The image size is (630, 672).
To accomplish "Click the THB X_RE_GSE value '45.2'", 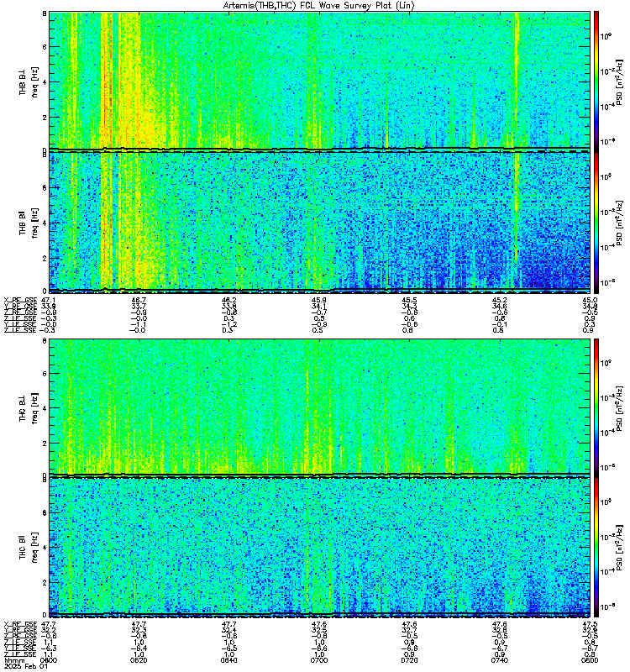I will click(500, 300).
